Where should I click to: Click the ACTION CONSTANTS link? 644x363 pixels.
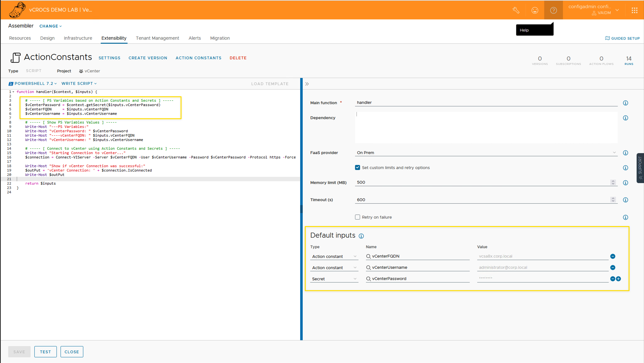pyautogui.click(x=198, y=58)
